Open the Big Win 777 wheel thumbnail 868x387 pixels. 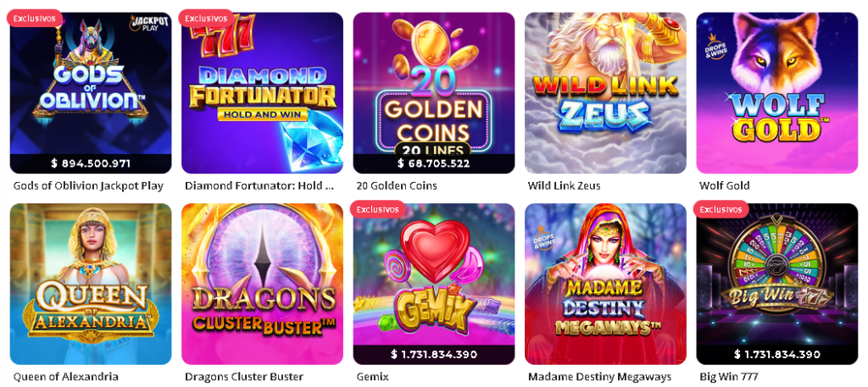777,285
